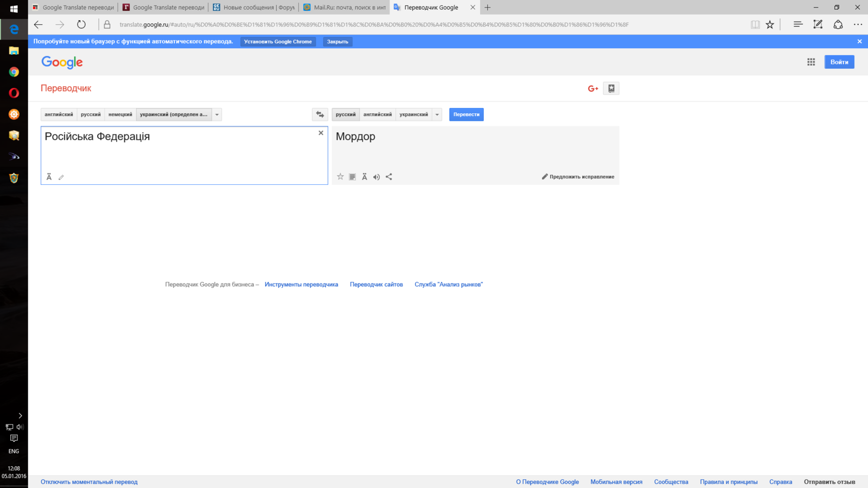Make a web note icon
The width and height of the screenshot is (868, 488).
[818, 24]
